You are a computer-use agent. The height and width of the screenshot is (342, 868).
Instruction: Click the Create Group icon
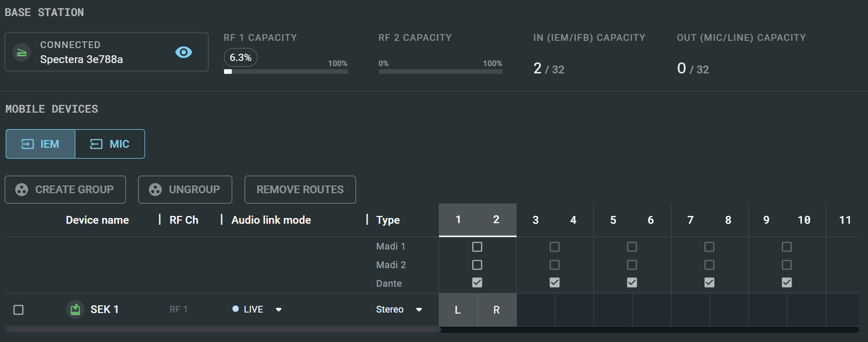pos(22,190)
